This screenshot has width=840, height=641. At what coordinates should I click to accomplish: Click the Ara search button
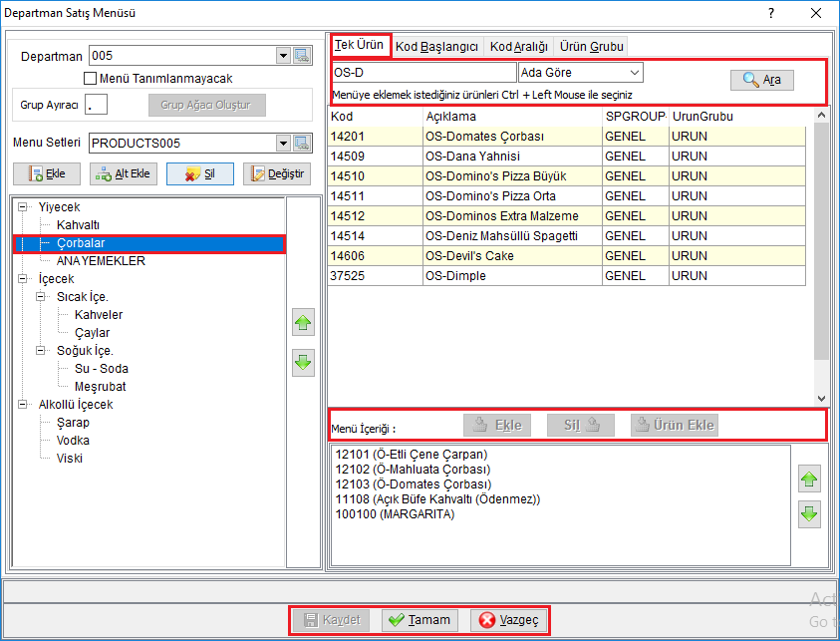[762, 80]
